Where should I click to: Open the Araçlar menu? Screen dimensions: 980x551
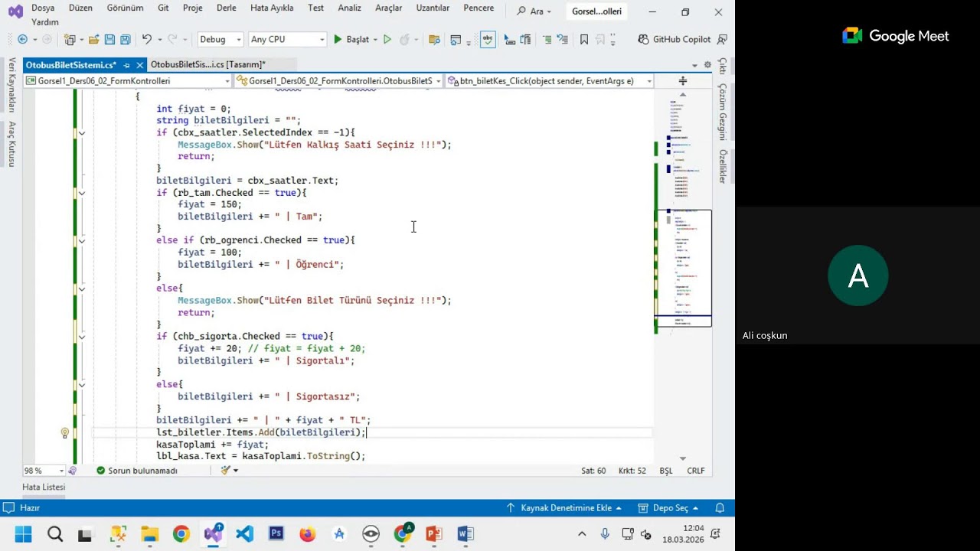coord(389,8)
